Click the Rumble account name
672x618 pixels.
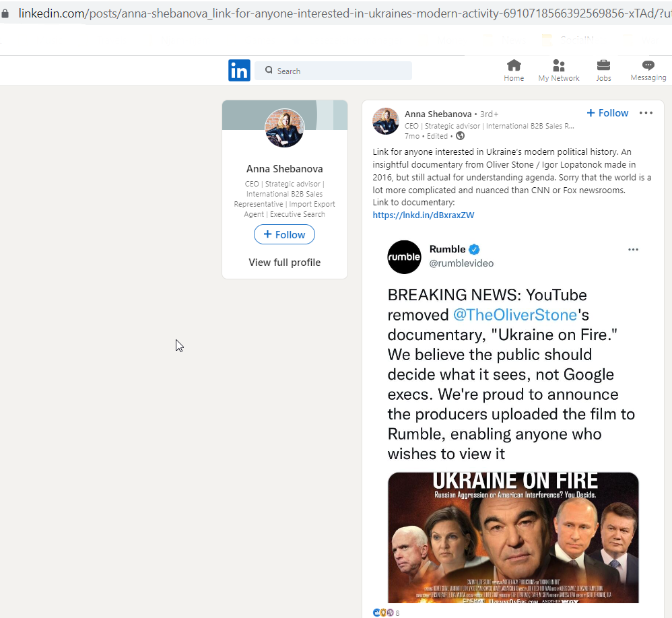pyautogui.click(x=447, y=249)
